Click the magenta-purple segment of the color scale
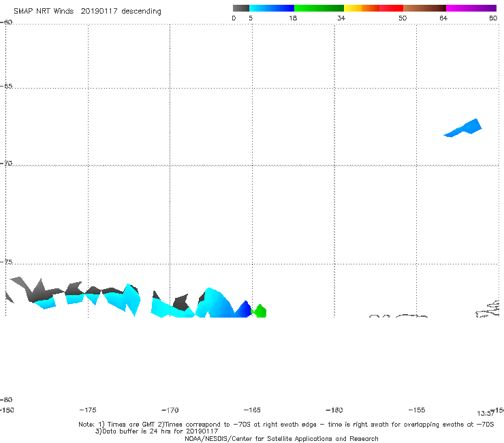The width and height of the screenshot is (504, 443). tap(471, 8)
